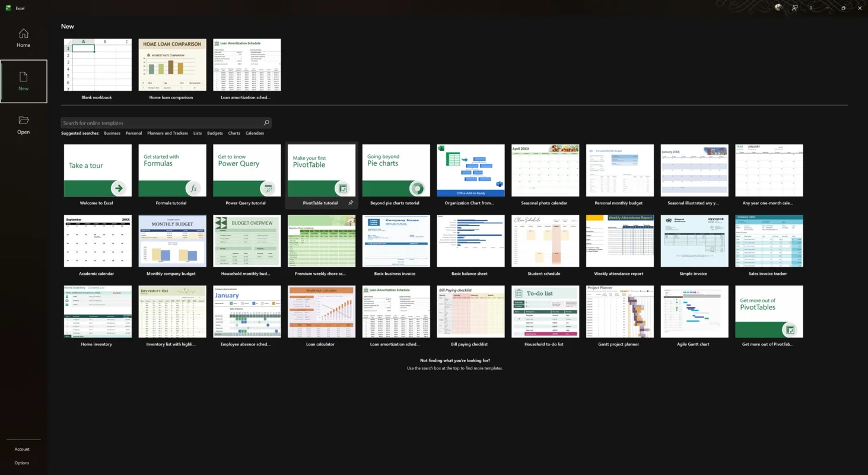Select Charts suggested search
The width and height of the screenshot is (868, 475).
coord(234,133)
